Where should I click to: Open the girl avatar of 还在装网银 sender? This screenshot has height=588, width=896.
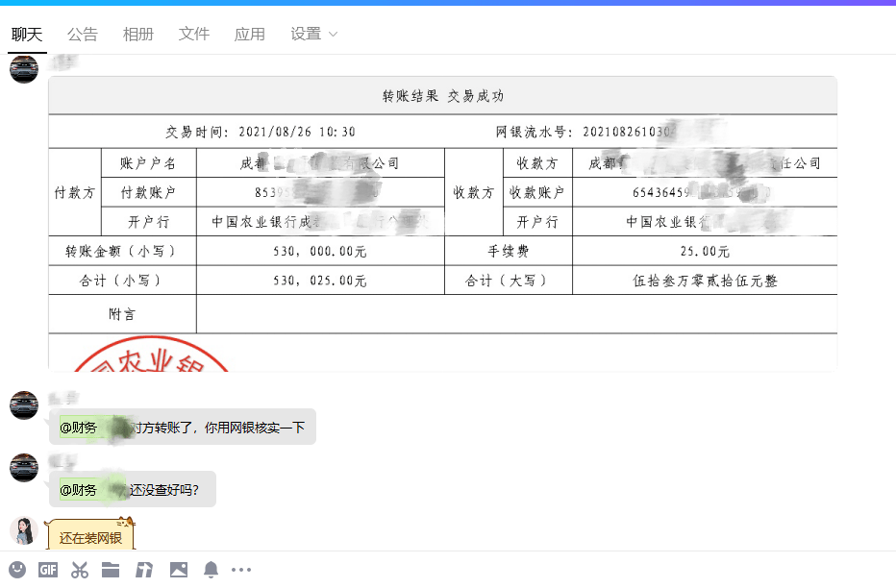point(24,531)
